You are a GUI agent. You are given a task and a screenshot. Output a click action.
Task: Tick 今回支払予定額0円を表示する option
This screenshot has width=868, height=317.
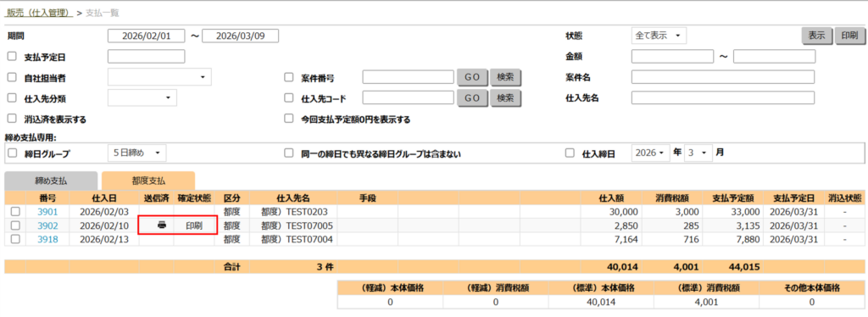[x=288, y=119]
